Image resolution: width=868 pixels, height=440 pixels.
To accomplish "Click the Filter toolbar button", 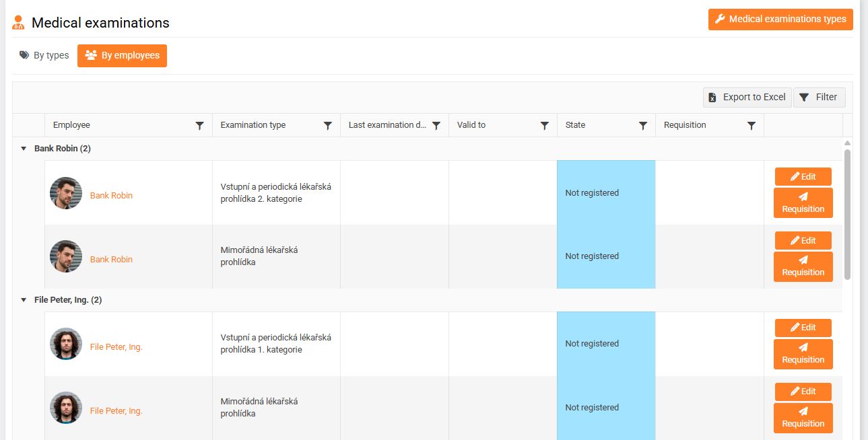I will (x=819, y=98).
